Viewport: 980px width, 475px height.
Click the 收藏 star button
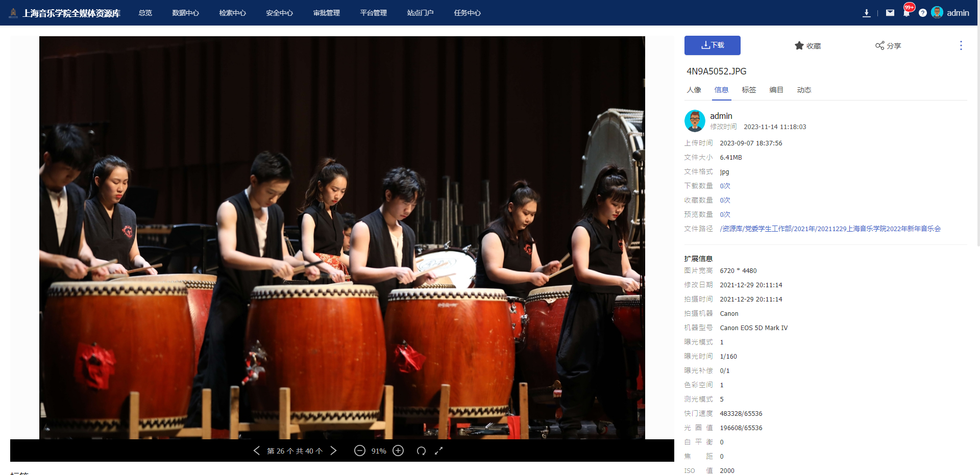click(x=807, y=45)
